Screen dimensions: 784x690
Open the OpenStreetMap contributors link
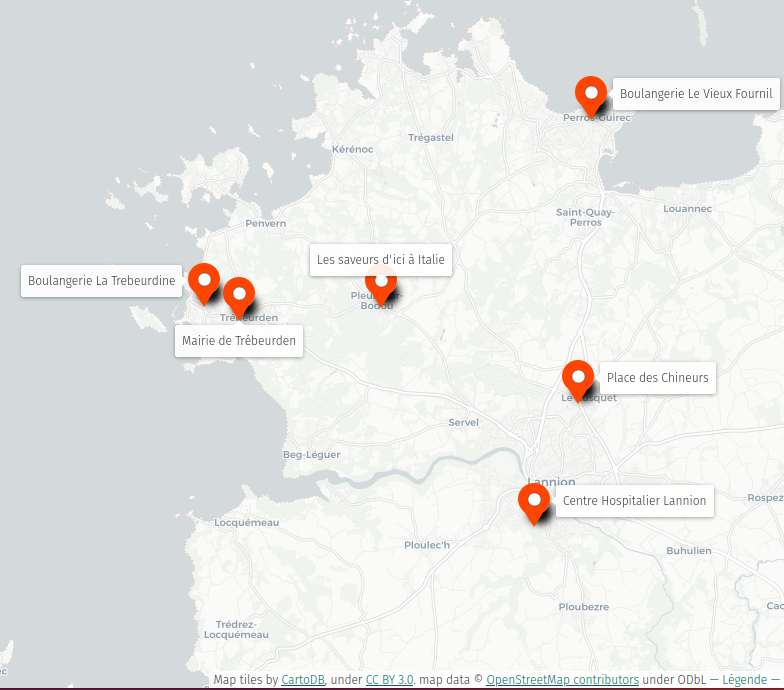pos(562,680)
